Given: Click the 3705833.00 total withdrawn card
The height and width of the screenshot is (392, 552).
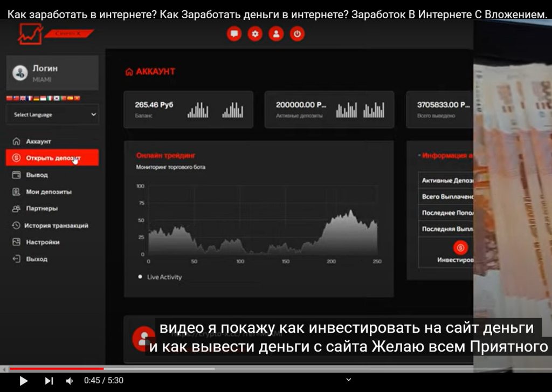Looking at the screenshot, I should pyautogui.click(x=440, y=109).
